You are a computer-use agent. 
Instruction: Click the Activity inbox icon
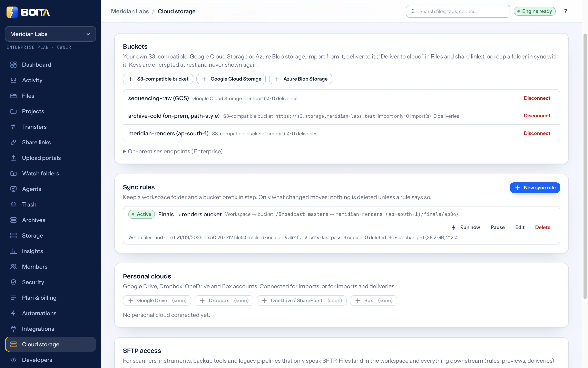13,80
